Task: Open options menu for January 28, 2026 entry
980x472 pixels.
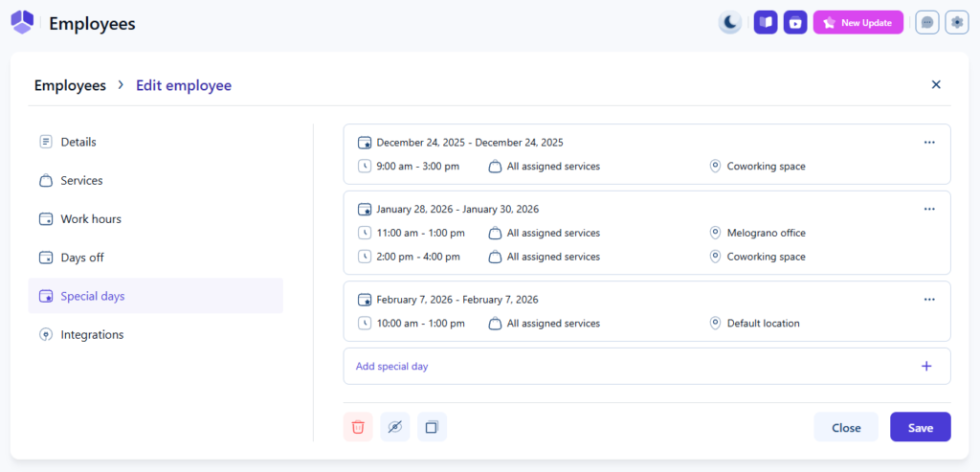Action: point(928,209)
